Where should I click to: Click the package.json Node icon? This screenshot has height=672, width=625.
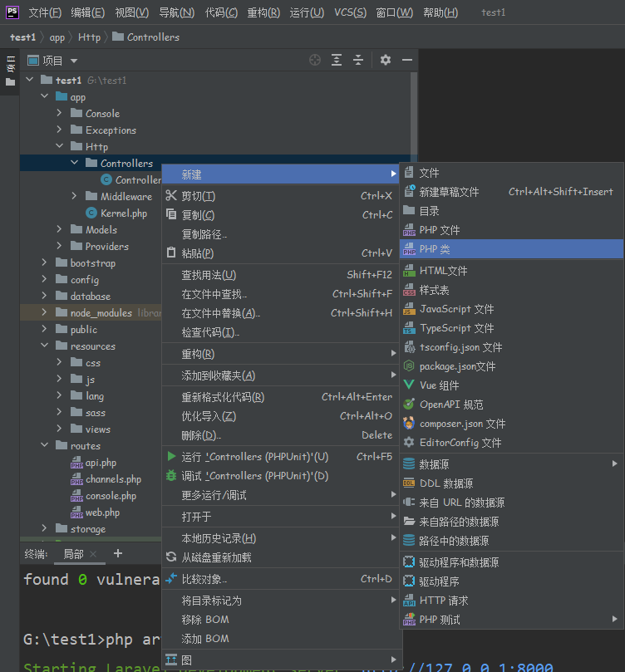[x=409, y=365]
